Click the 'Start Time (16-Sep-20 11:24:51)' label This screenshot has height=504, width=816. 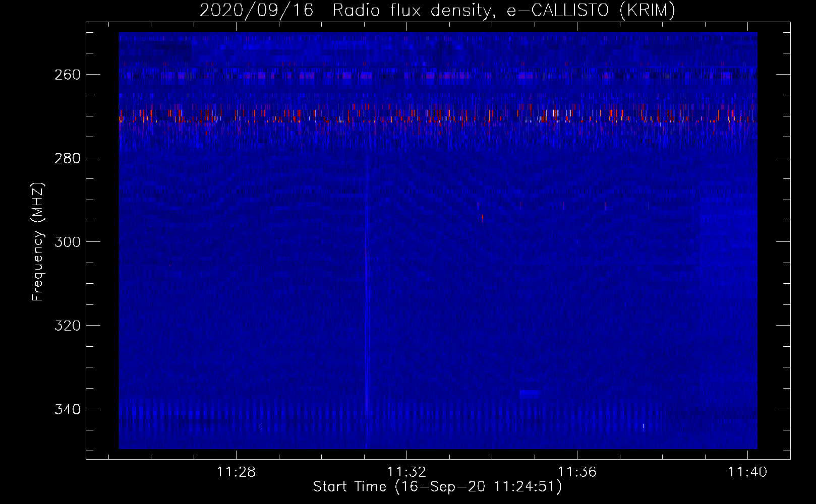tap(437, 487)
